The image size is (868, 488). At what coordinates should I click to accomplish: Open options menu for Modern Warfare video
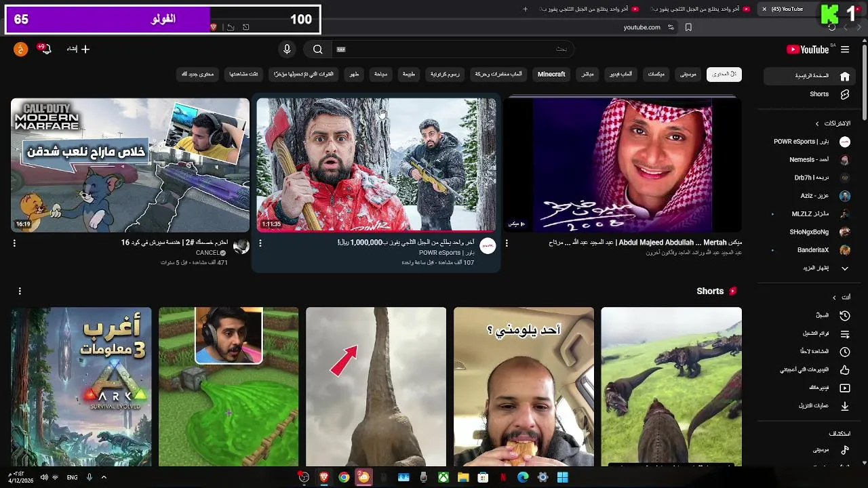pos(14,243)
